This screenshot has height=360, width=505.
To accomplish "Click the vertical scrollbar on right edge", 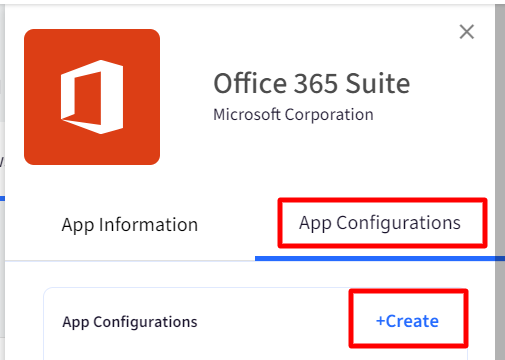I will (500, 180).
